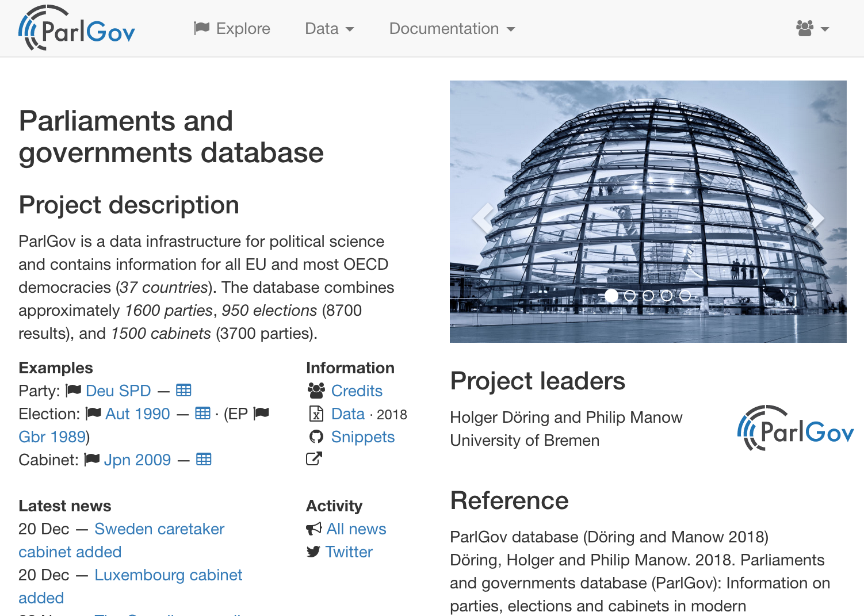Expand the Documentation dropdown menu
The height and width of the screenshot is (616, 864).
coord(452,28)
